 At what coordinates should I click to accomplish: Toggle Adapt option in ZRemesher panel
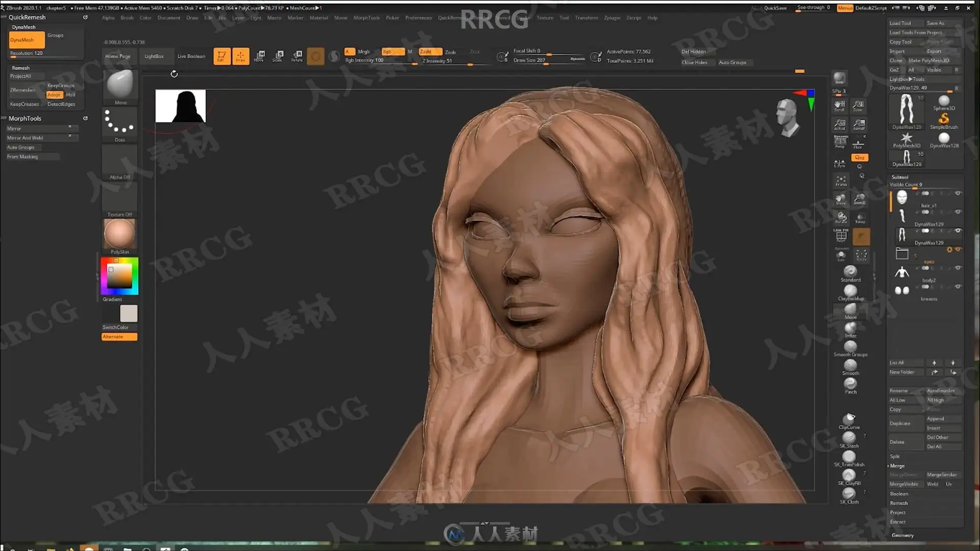54,95
